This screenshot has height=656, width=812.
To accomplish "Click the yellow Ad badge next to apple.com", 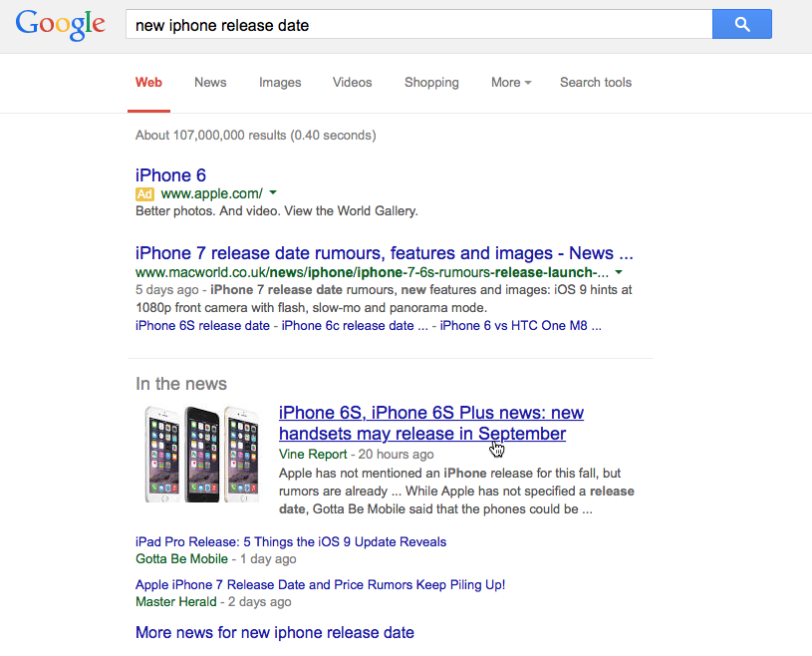I will [x=144, y=193].
